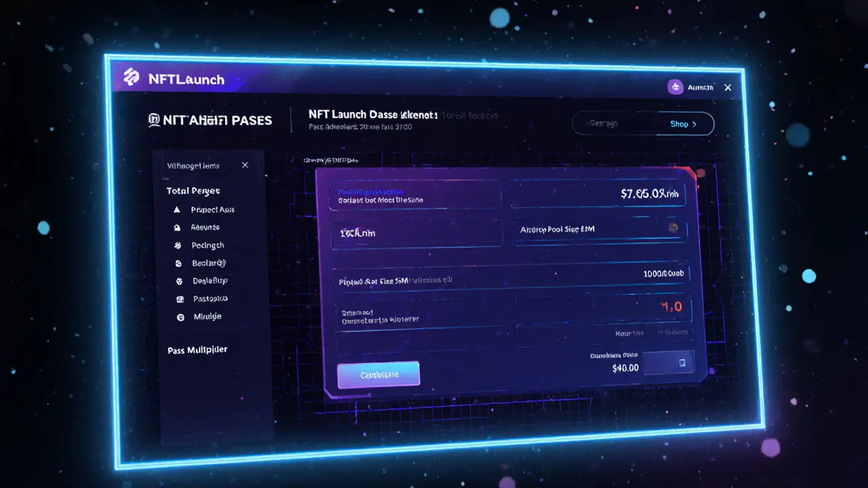Click the NFTLaunch logo icon

click(x=131, y=78)
